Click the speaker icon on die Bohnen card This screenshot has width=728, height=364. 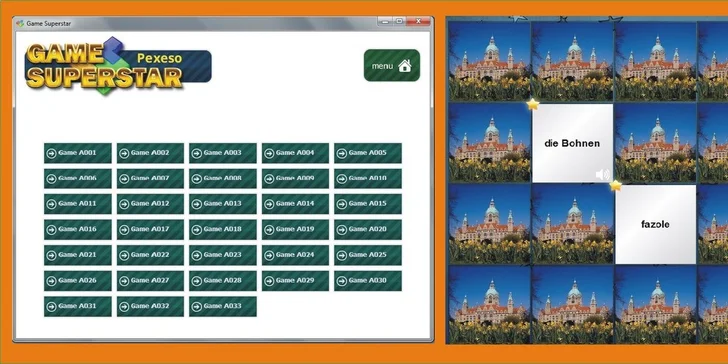(x=602, y=175)
